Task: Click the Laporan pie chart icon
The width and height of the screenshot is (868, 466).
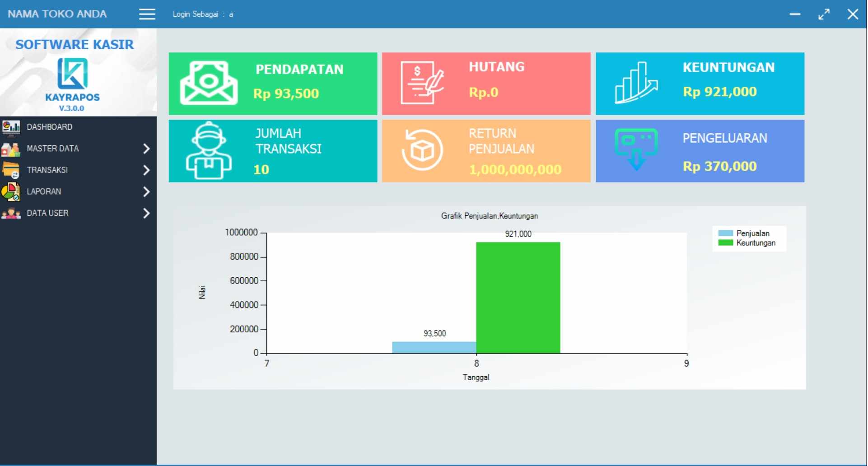Action: tap(11, 192)
